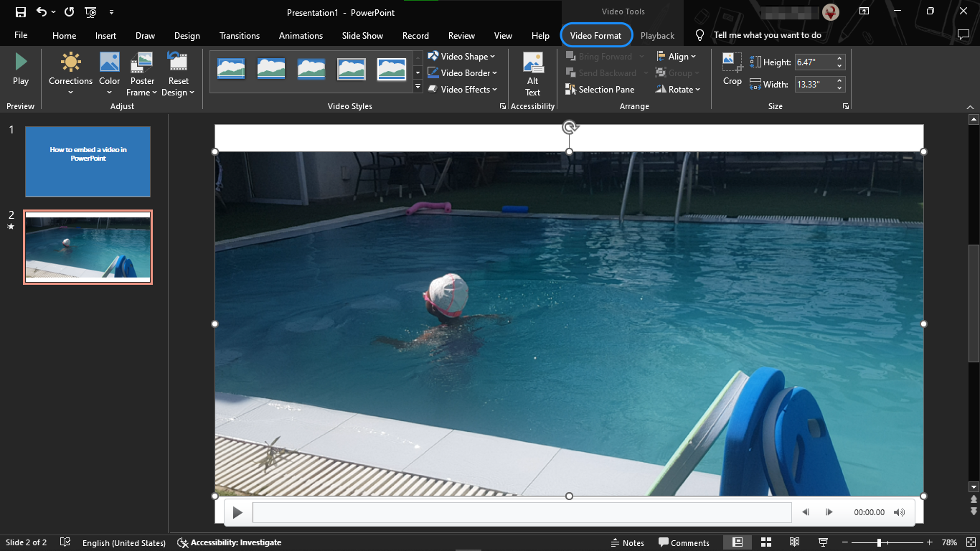Switch to Slide Sorter view
The image size is (980, 551).
pyautogui.click(x=765, y=542)
